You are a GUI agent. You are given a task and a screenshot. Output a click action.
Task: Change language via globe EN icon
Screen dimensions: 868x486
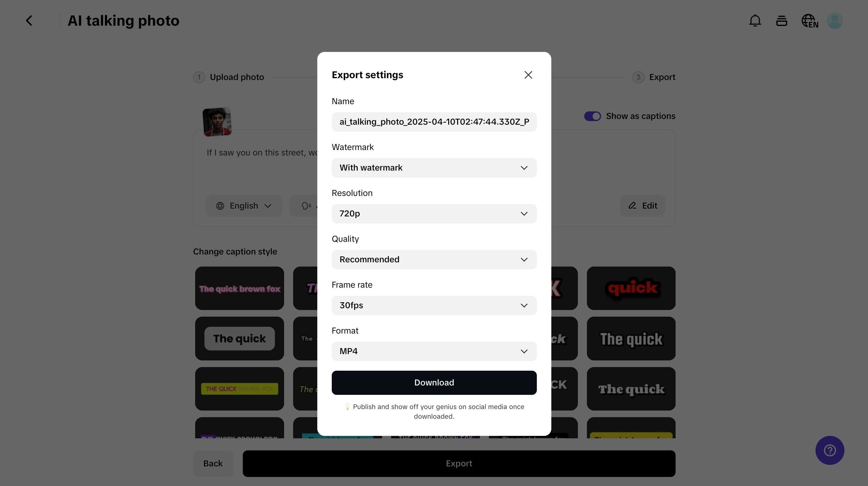pos(810,21)
